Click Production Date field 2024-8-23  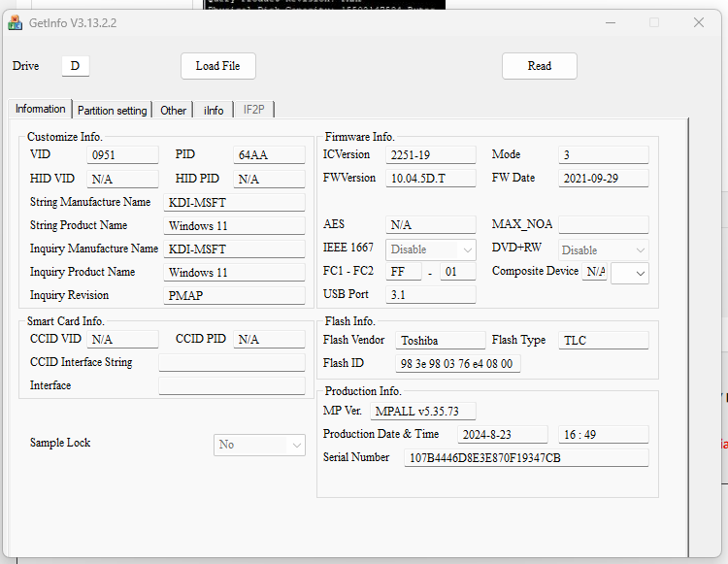[503, 435]
